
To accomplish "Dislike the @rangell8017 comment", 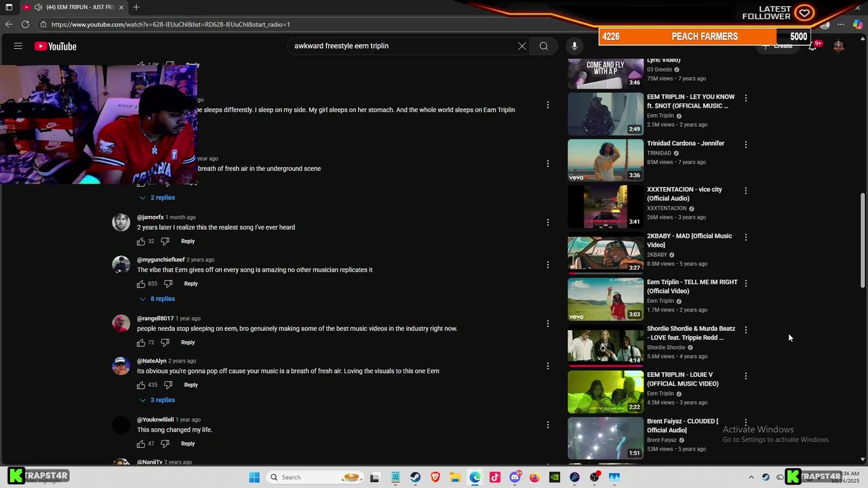I will coord(165,342).
